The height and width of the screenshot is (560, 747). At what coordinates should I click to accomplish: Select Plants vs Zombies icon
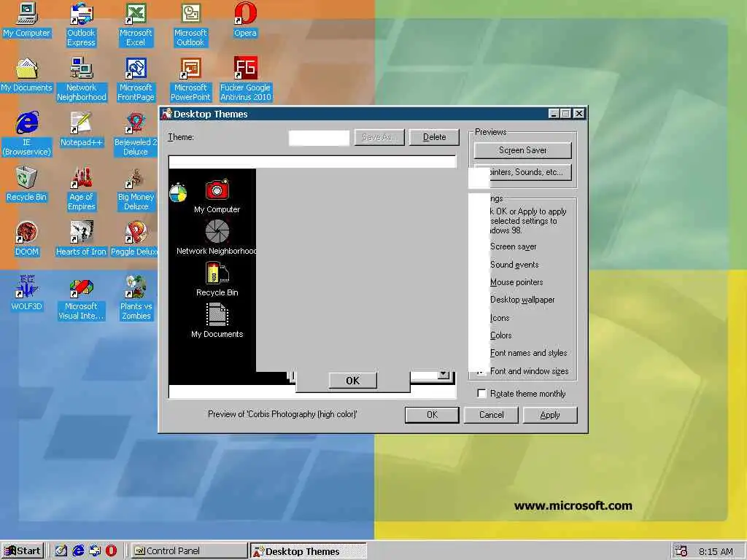coord(136,298)
